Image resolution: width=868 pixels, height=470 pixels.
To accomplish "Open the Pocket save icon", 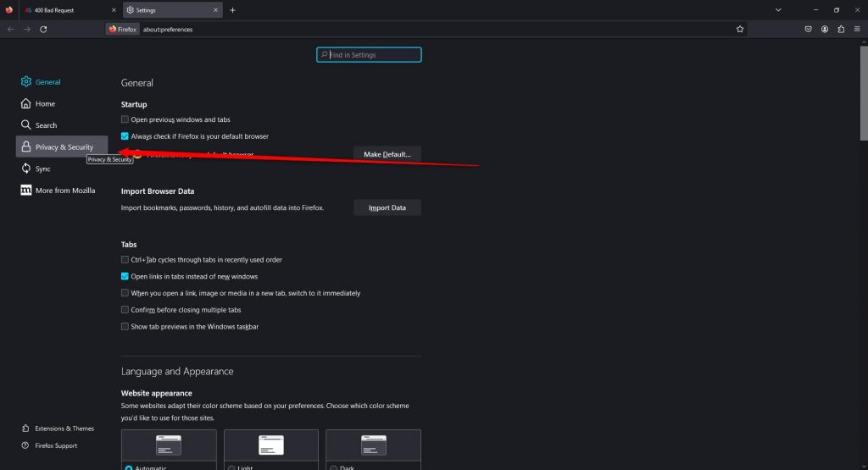I will [x=809, y=29].
